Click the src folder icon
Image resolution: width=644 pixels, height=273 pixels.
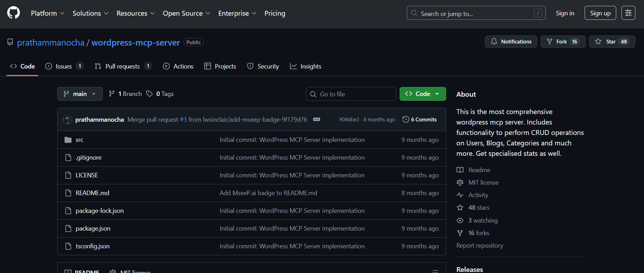68,140
